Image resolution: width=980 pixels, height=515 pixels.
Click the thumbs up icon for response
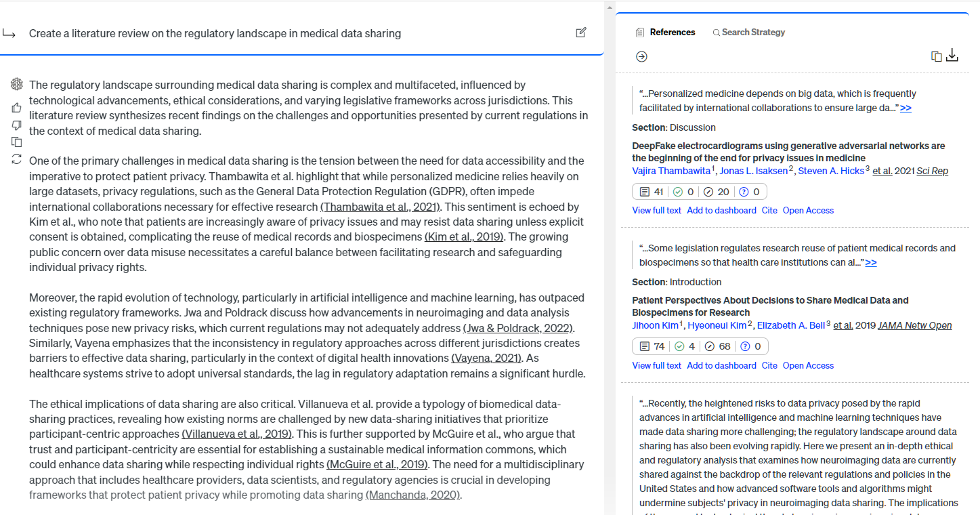coord(17,108)
